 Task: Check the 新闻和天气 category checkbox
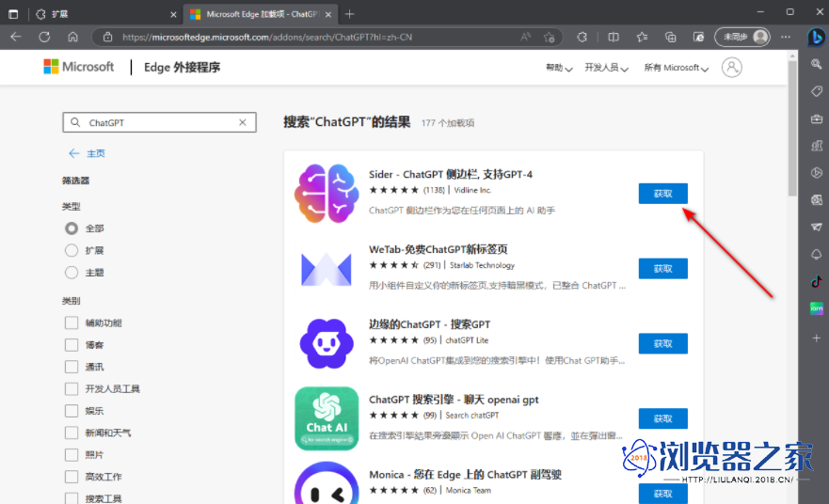tap(72, 433)
